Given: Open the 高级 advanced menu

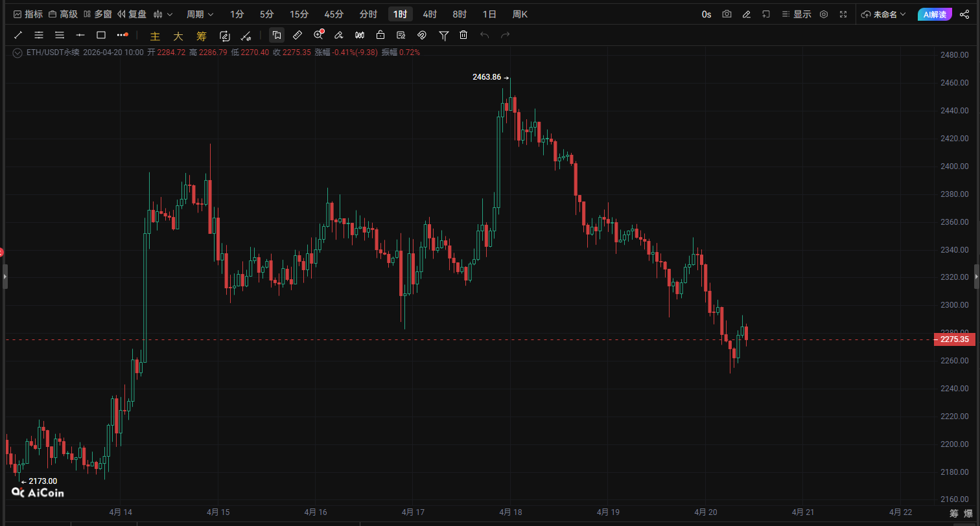Looking at the screenshot, I should 63,14.
